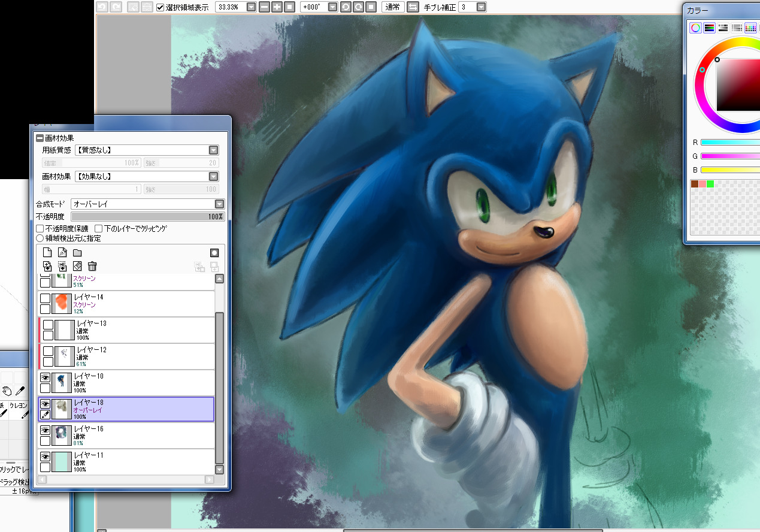Select the レイヤー12 layer row
This screenshot has height=532, width=760.
pyautogui.click(x=126, y=356)
